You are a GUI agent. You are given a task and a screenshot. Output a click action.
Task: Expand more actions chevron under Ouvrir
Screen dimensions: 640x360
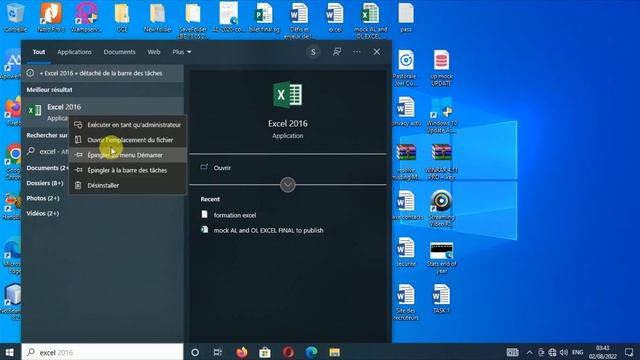click(x=288, y=185)
